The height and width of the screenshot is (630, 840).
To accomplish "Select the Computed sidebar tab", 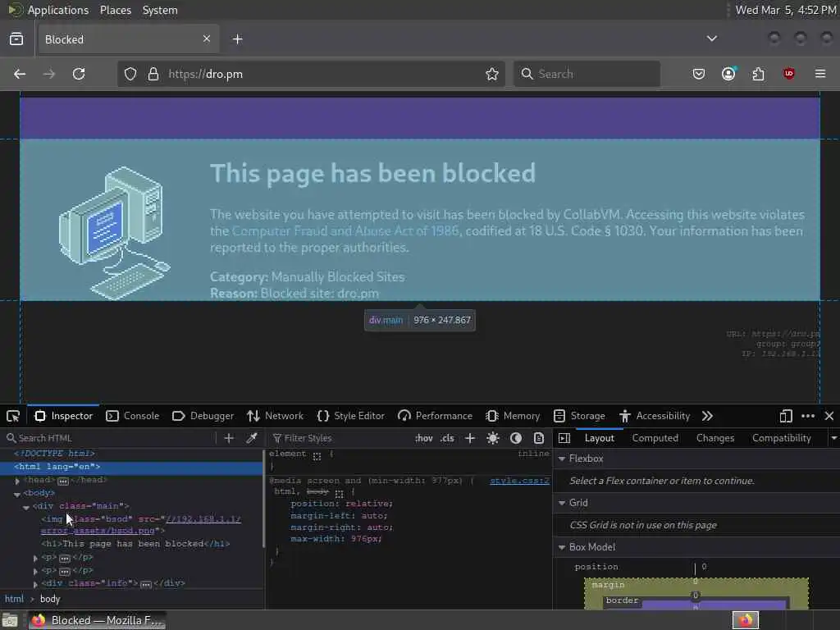I will tap(655, 438).
